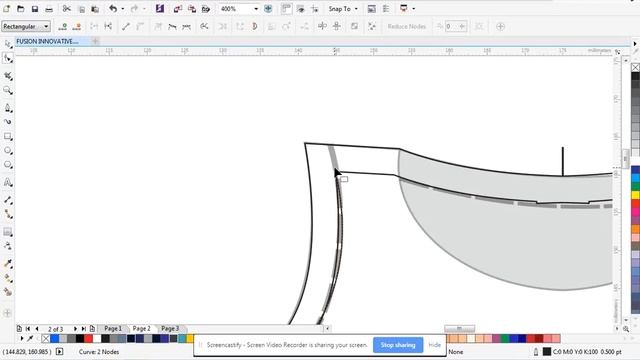Click Stop sharing button

(x=398, y=345)
